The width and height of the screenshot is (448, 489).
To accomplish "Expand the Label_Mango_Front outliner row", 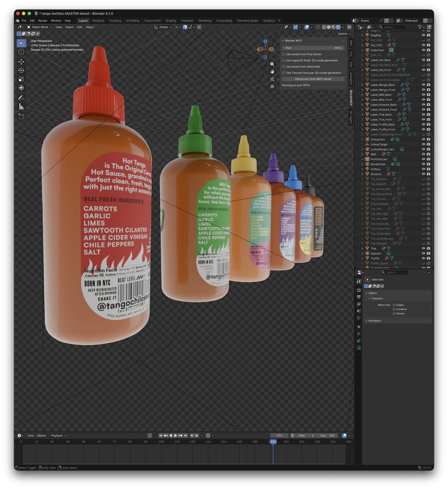I will 362,90.
